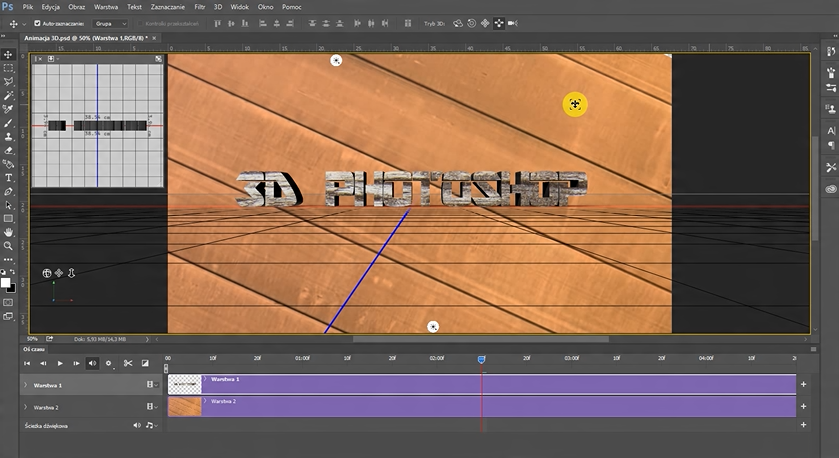Select the Magic Wand tool

[8, 95]
